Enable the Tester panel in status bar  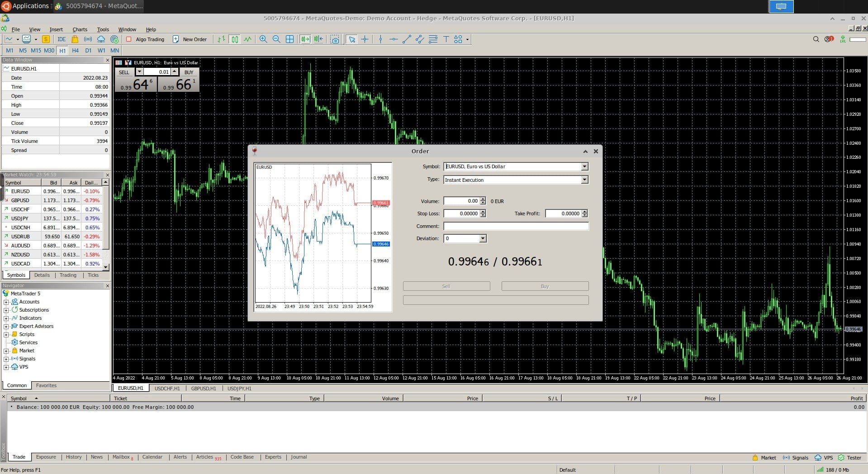tap(854, 457)
